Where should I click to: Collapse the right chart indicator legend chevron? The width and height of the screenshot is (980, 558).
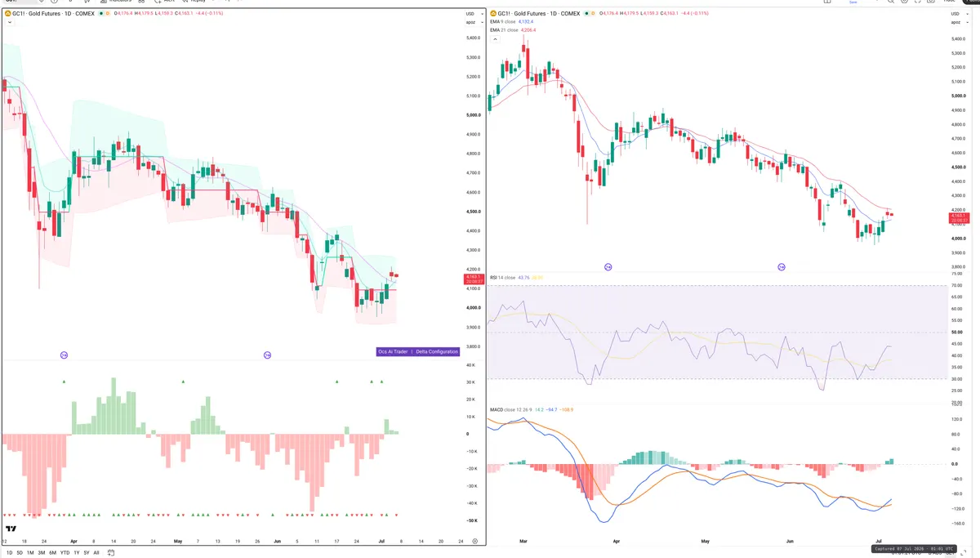(494, 38)
